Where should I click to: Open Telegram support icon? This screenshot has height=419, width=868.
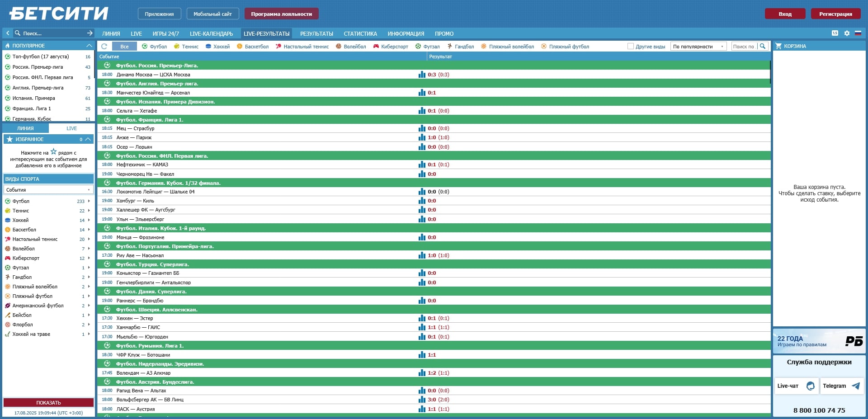tap(855, 386)
